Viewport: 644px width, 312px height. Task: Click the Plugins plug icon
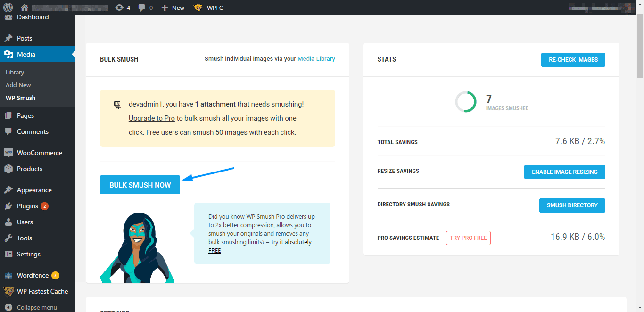point(8,206)
